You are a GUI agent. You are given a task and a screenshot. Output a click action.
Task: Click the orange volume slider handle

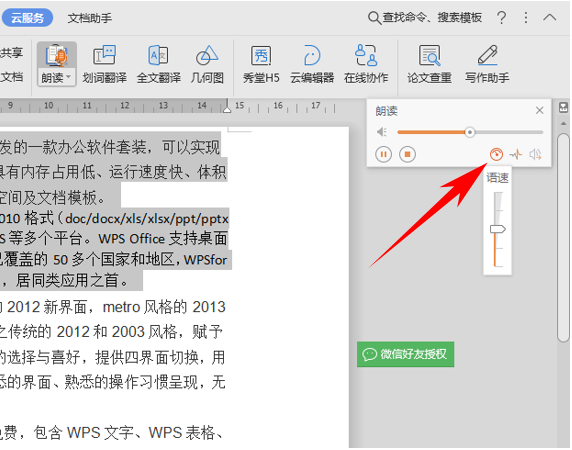point(470,132)
